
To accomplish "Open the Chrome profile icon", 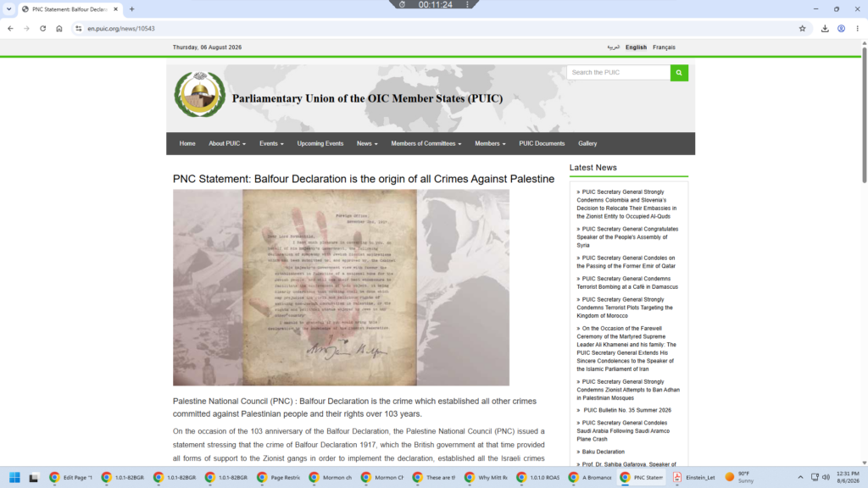I will 841,29.
